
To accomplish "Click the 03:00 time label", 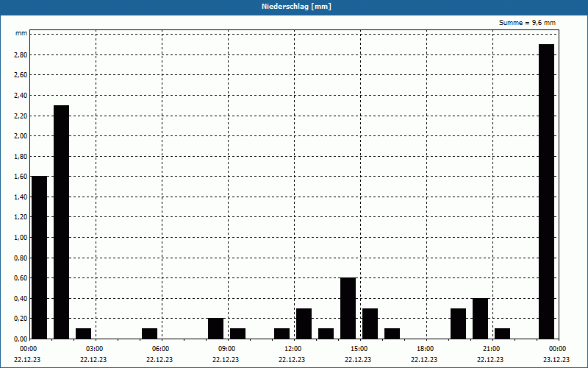I will [95, 349].
